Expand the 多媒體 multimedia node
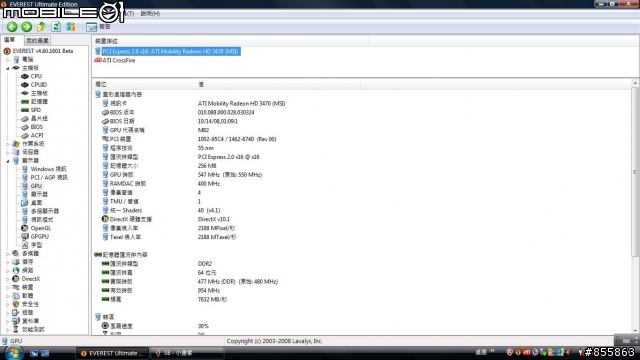The height and width of the screenshot is (360, 640). (7, 253)
